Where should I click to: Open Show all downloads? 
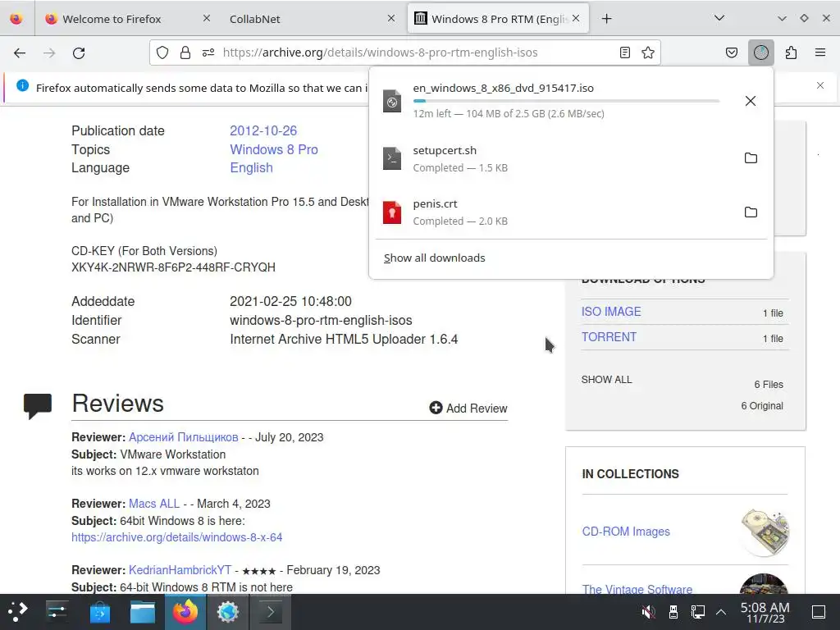click(435, 258)
